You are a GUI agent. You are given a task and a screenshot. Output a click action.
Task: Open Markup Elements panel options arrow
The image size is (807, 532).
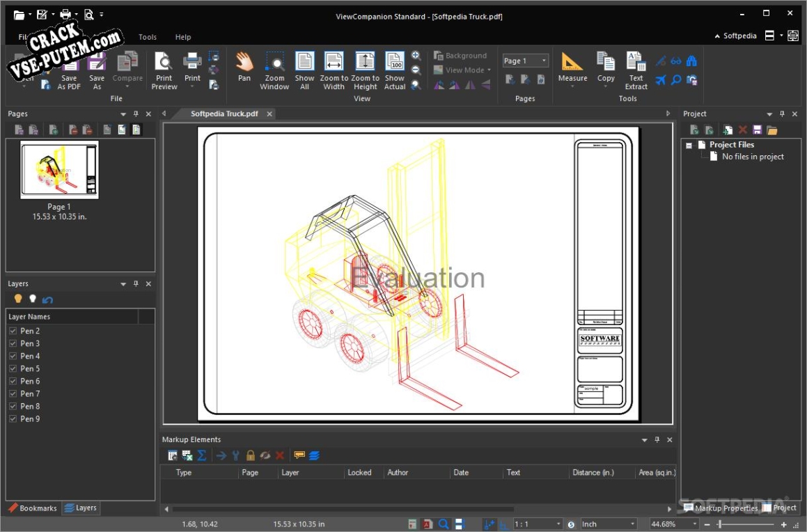(644, 440)
